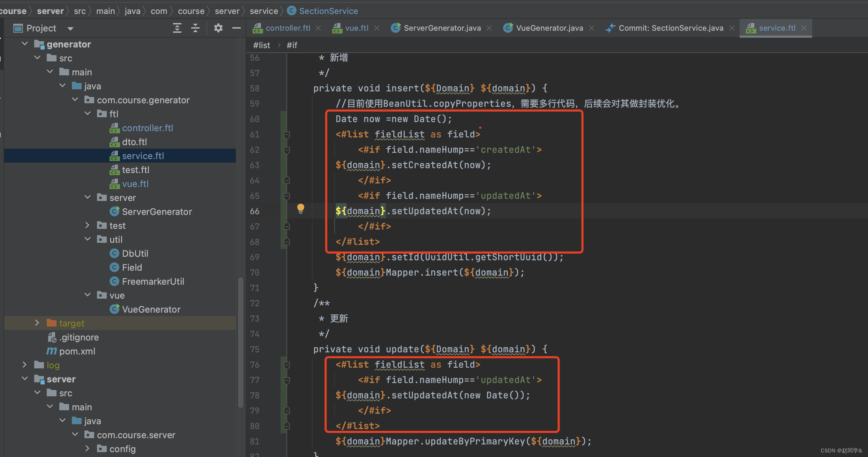
Task: Expand the target folder
Action: (x=37, y=323)
